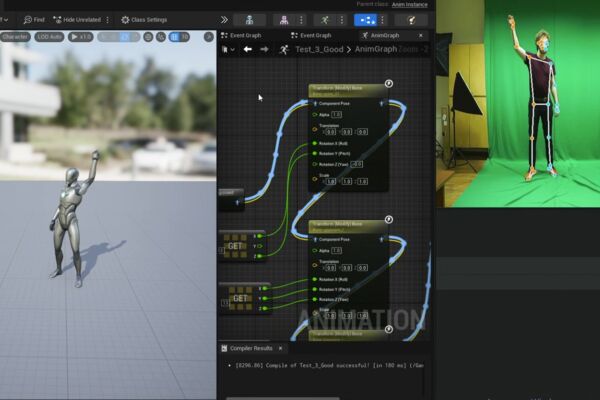Screen dimensions: 600x400
Task: Toggle the Rotation X (Roll) pin on upper node
Action: pyautogui.click(x=315, y=143)
